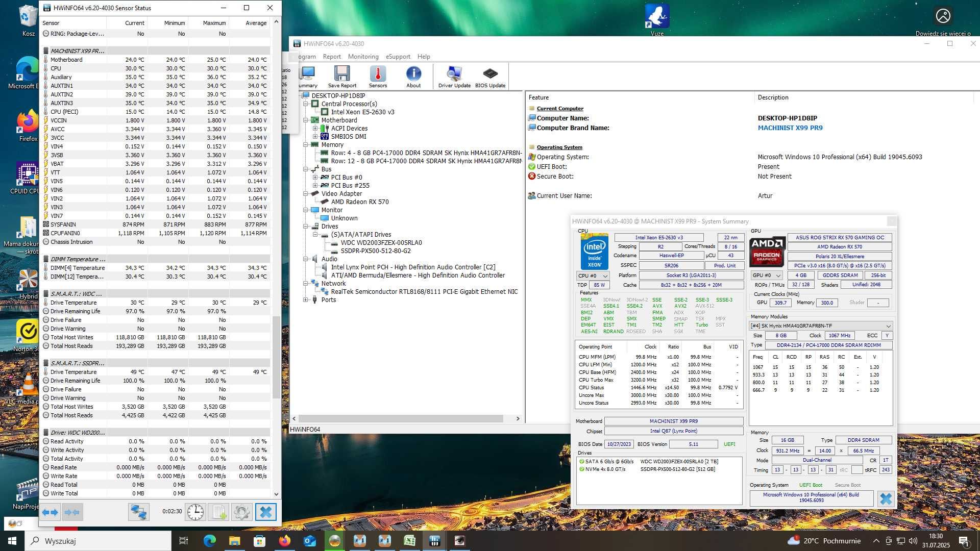Open the Norton 360 desktop icon
The width and height of the screenshot is (980, 551).
tap(27, 336)
